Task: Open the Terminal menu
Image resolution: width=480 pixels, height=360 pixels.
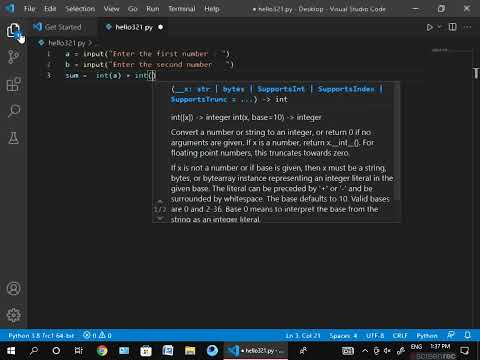Action: [x=182, y=9]
